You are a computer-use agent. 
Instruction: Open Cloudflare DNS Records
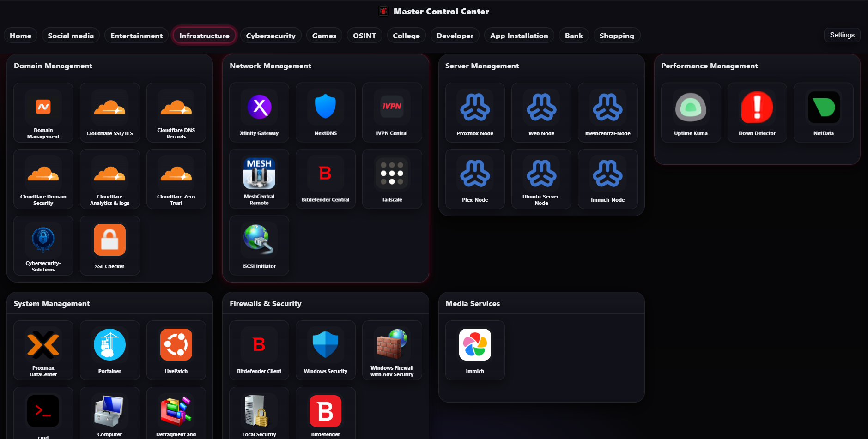pos(176,113)
